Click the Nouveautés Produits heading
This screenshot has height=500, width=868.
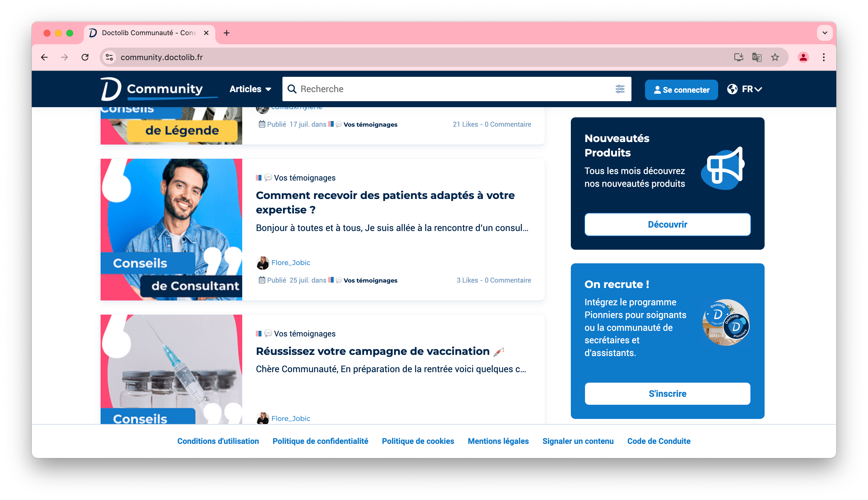coord(616,145)
